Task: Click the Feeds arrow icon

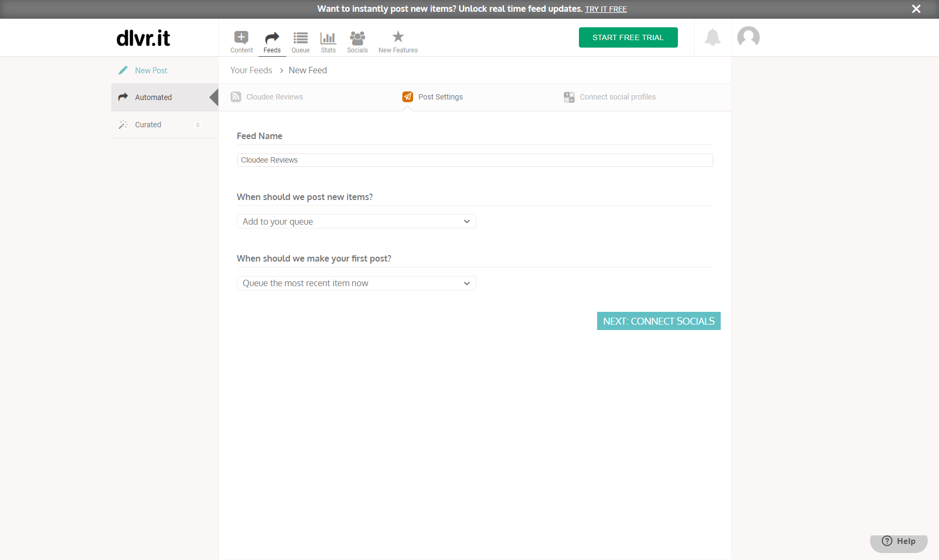Action: (272, 37)
